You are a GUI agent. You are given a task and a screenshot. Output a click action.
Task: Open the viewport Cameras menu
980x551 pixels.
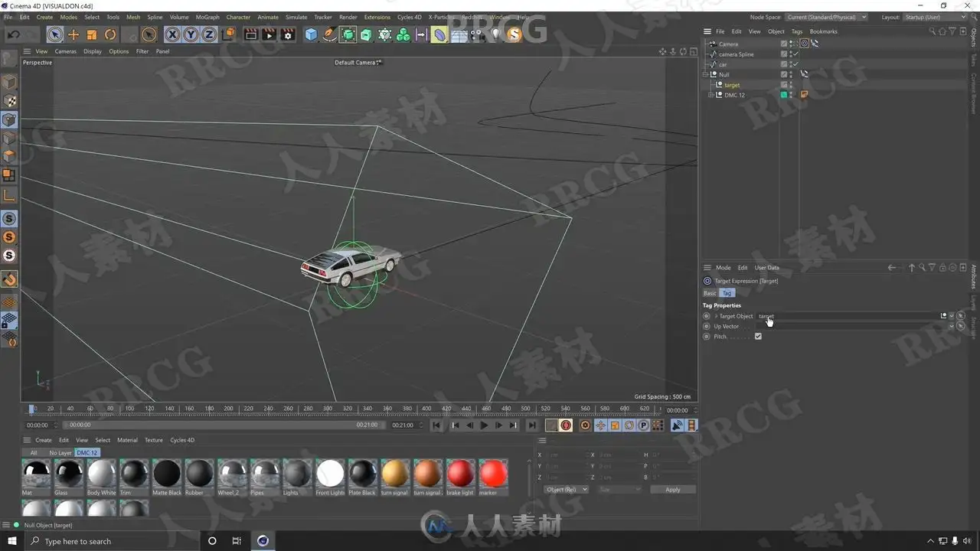(x=66, y=51)
